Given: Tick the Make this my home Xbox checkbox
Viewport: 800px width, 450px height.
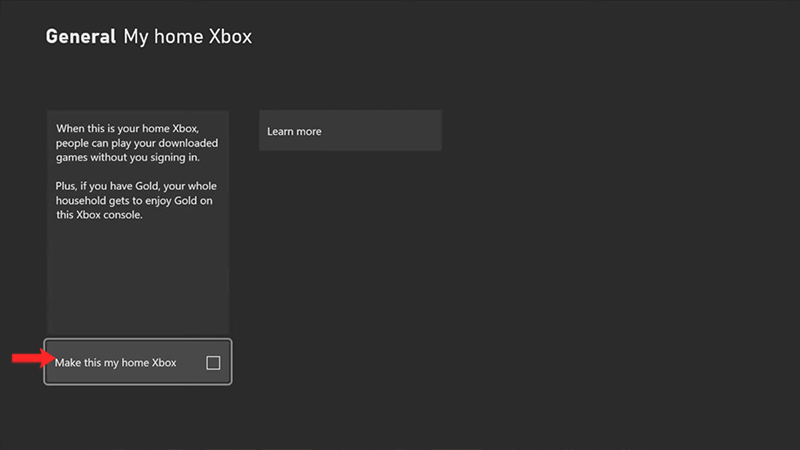Looking at the screenshot, I should point(213,363).
